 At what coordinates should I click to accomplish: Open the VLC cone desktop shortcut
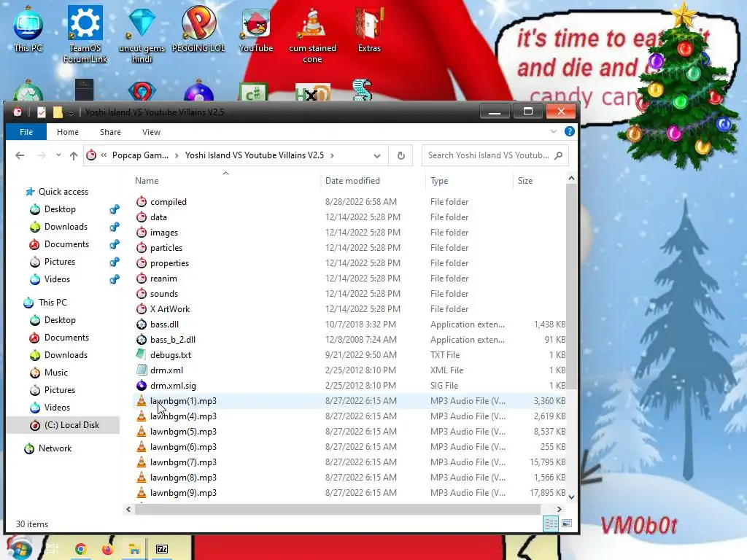point(312,34)
